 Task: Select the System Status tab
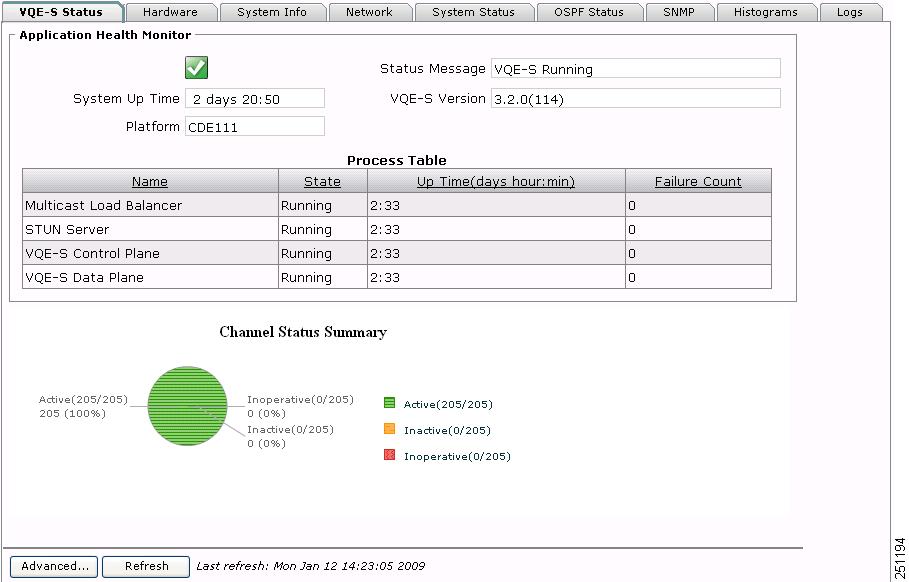tap(474, 12)
